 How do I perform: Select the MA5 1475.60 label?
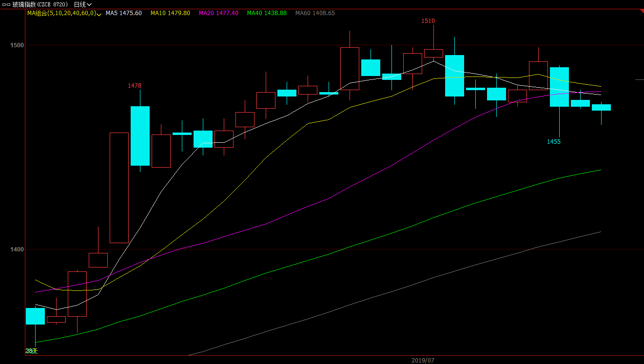124,13
